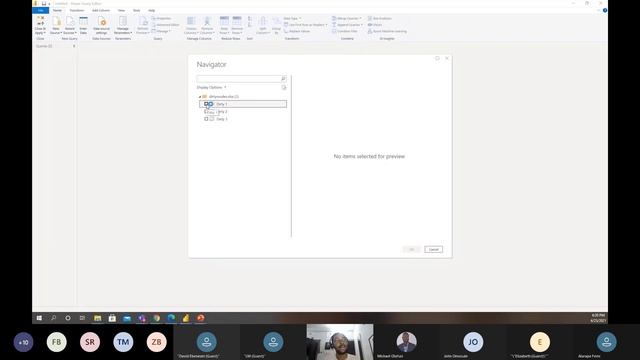Open the Windows Start menu

[39, 318]
